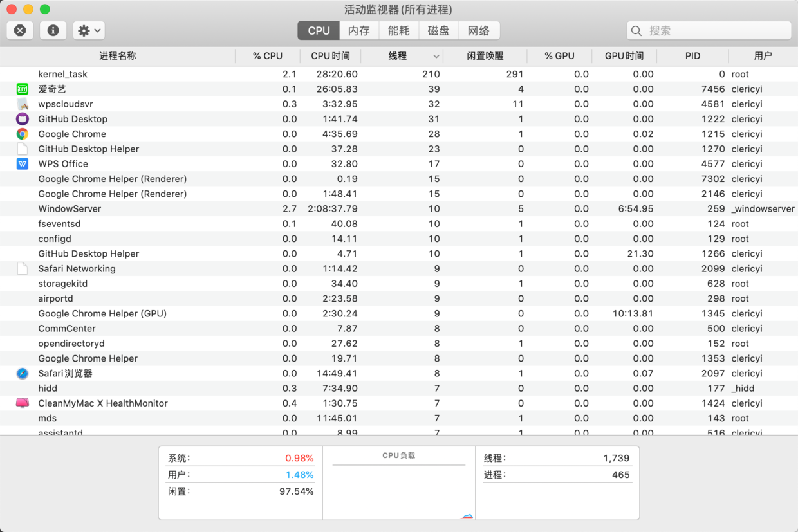This screenshot has width=798, height=532.
Task: Toggle sort direction arrow in 线程 header
Action: click(x=436, y=57)
